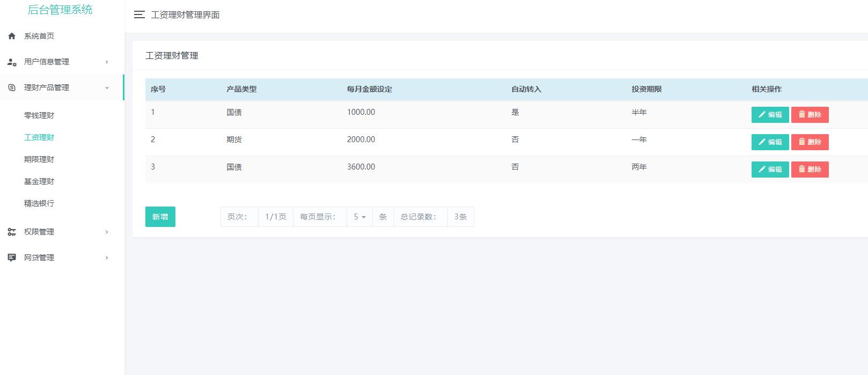This screenshot has width=868, height=375.
Task: Click the 序号 column header
Action: pyautogui.click(x=158, y=89)
